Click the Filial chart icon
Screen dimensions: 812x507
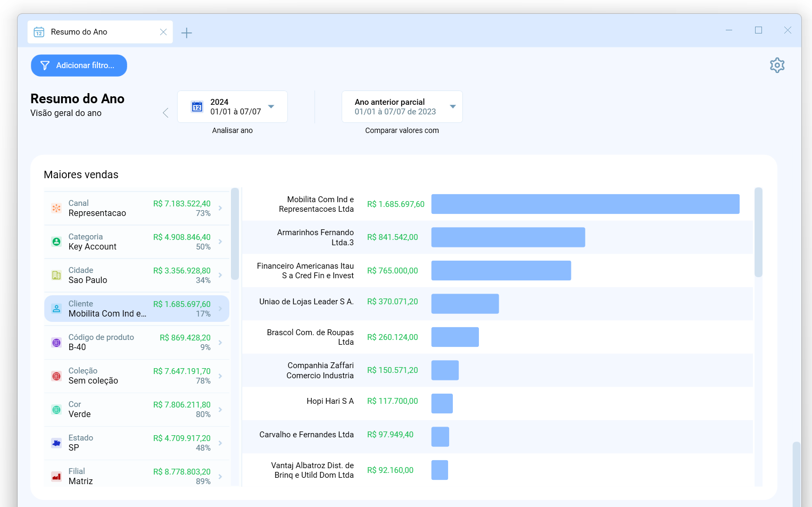[56, 476]
